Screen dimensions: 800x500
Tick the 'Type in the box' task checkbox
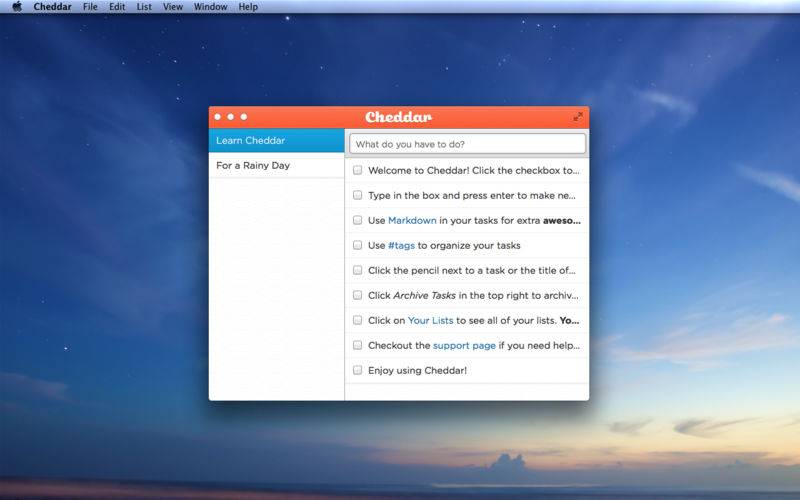tap(358, 195)
